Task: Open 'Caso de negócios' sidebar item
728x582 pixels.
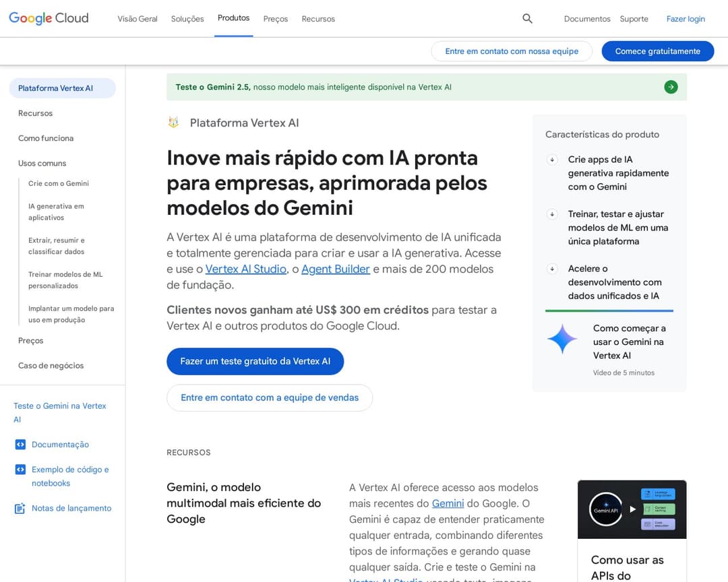Action: pos(51,366)
